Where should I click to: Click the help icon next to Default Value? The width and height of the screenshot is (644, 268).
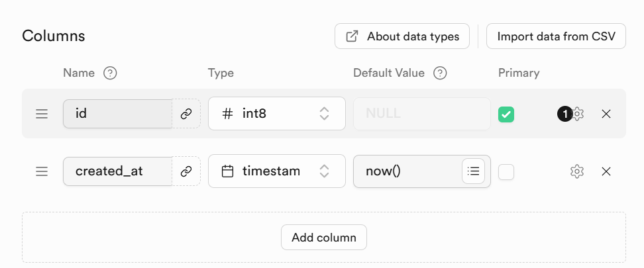[440, 73]
